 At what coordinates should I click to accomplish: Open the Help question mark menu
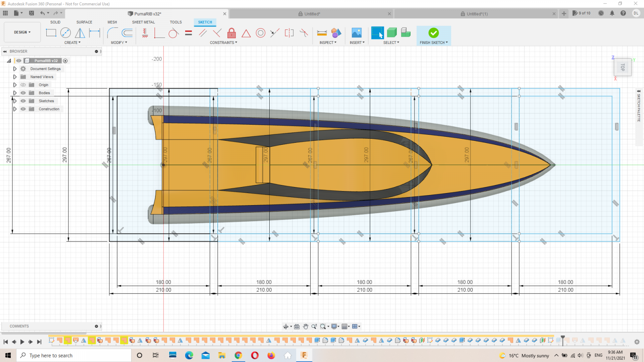click(x=623, y=13)
